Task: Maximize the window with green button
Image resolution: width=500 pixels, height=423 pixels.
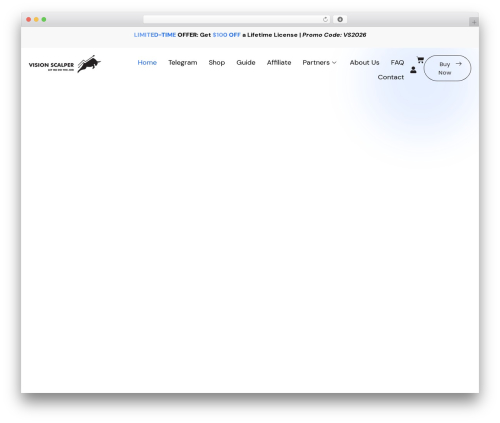Action: [x=44, y=20]
